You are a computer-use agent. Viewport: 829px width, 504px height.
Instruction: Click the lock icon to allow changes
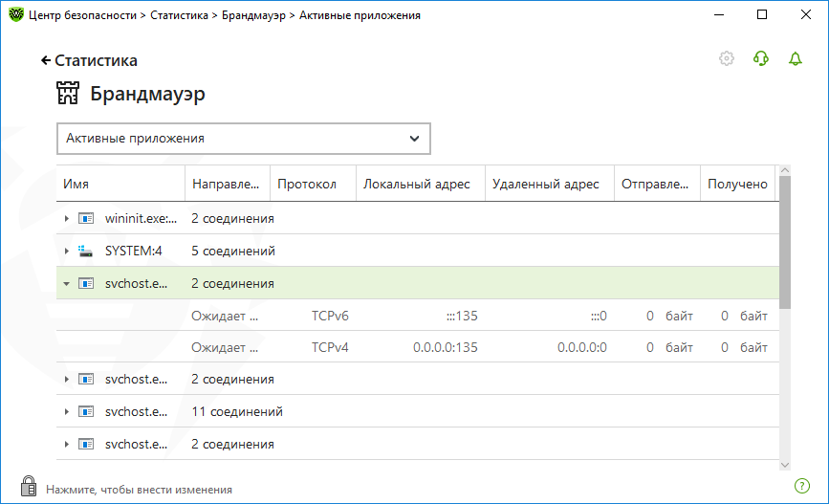point(29,486)
